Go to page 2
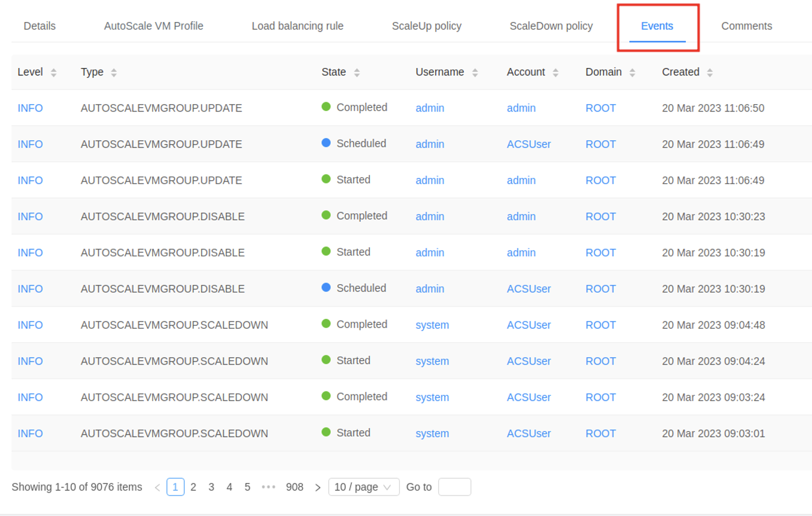Screen dimensions: 812x516 [193, 487]
